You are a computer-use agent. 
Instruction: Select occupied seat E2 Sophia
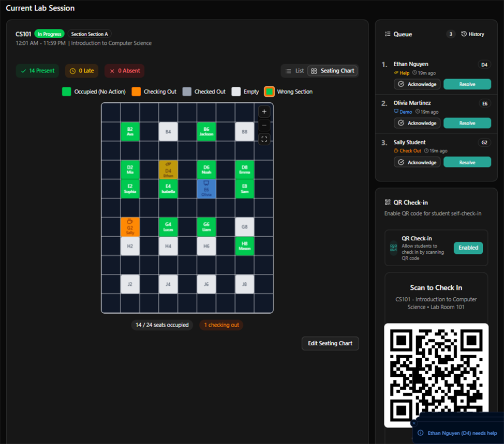130,189
